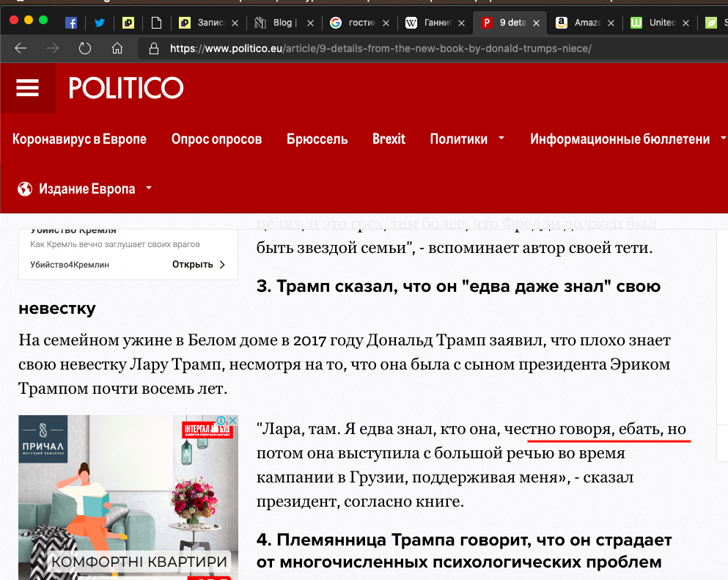728x580 pixels.
Task: Open the Опрос опросов link
Action: tap(216, 139)
